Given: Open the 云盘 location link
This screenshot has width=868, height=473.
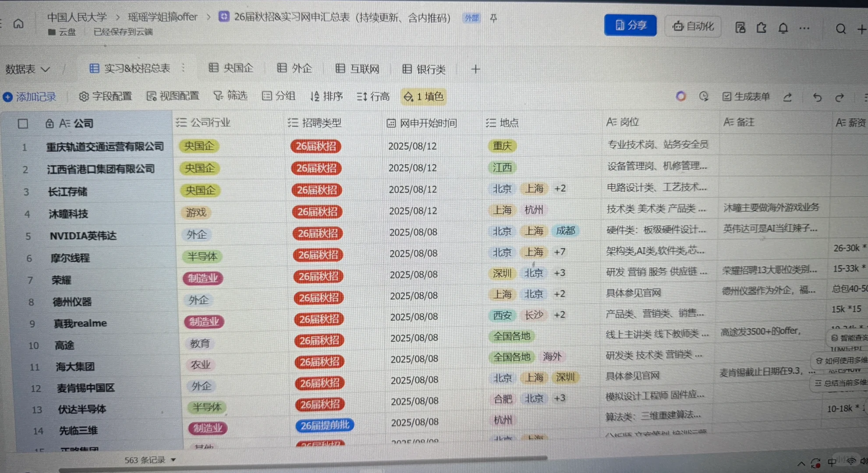Looking at the screenshot, I should [x=62, y=32].
